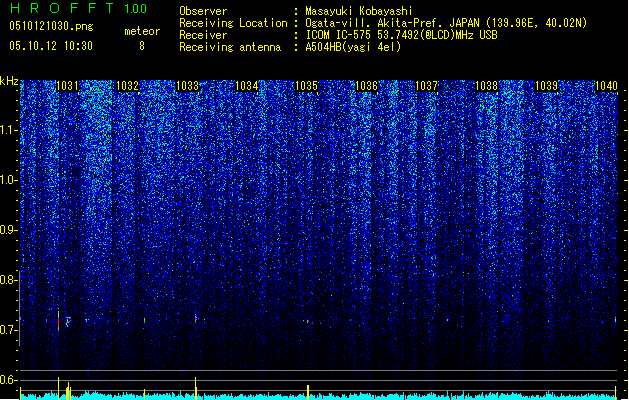Click the 1037 time marker

(426, 86)
